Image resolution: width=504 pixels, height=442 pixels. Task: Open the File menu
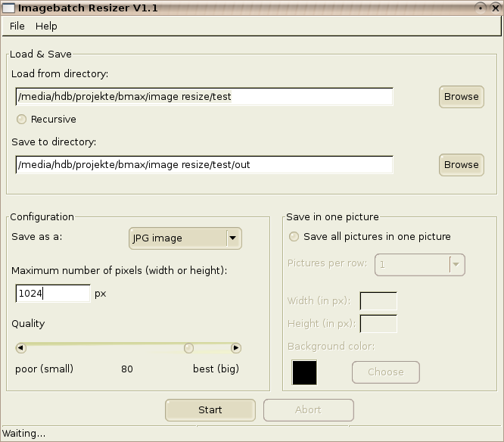click(x=17, y=26)
